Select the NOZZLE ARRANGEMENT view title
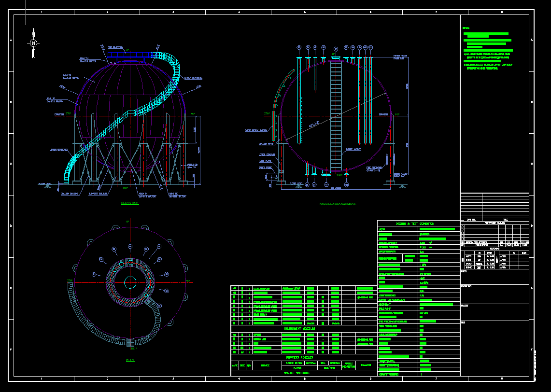 [338, 204]
